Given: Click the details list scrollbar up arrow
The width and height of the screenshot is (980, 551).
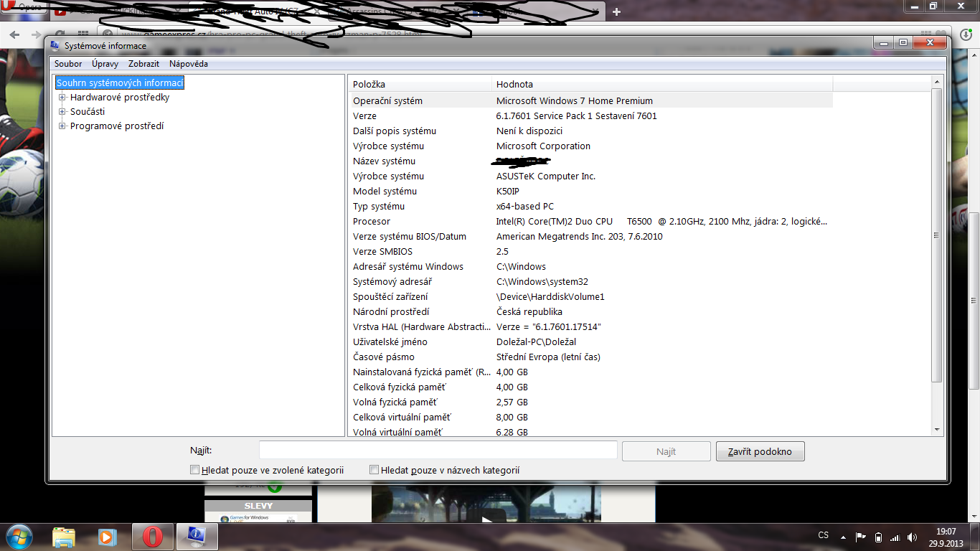Looking at the screenshot, I should [936, 83].
